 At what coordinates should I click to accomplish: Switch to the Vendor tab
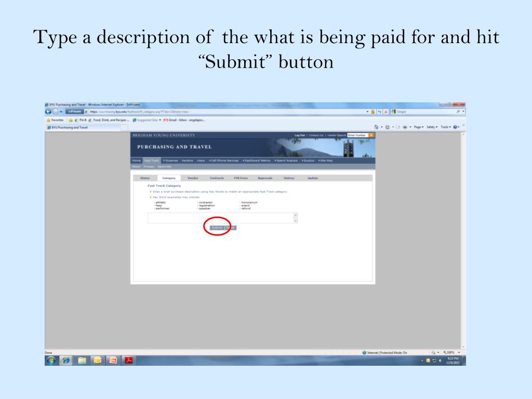click(193, 178)
